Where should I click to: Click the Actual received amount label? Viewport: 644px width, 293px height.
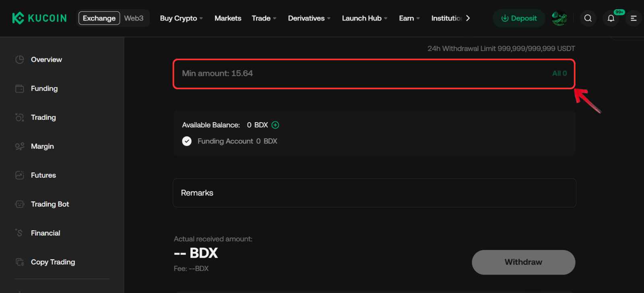point(213,239)
